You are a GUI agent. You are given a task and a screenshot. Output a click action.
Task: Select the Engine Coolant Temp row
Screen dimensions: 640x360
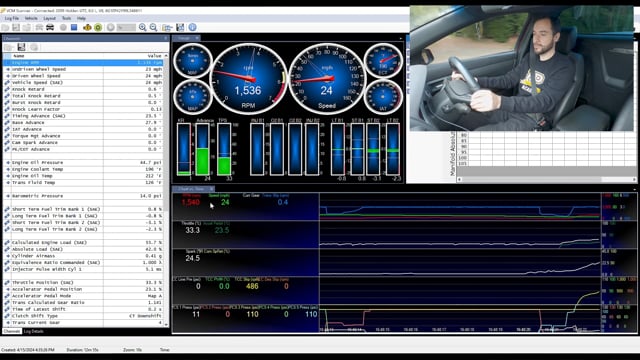[x=83, y=169]
